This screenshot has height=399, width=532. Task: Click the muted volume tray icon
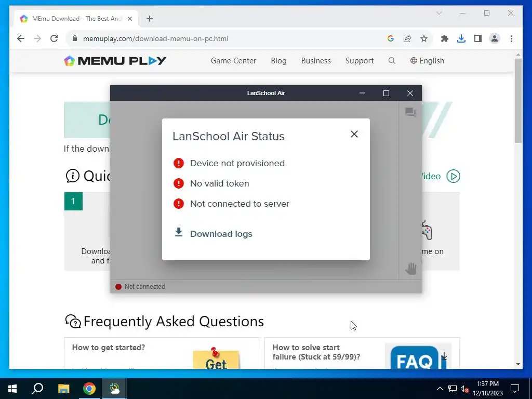pyautogui.click(x=464, y=389)
